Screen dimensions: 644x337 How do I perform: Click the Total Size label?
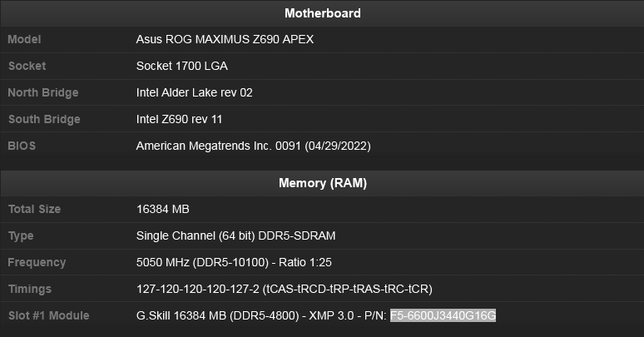coord(34,209)
